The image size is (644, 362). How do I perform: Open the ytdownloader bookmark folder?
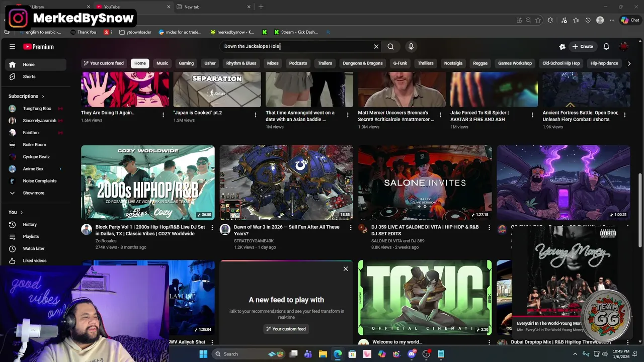tap(135, 32)
